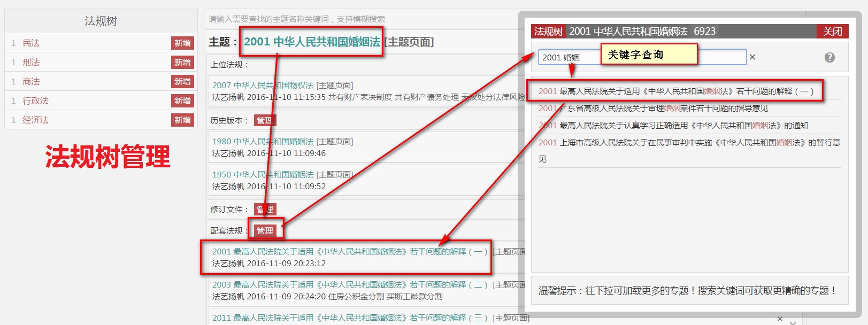Click 新增 button next to 经济法
868x325 pixels.
182,120
